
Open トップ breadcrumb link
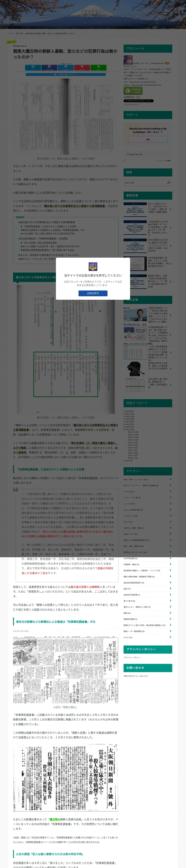pos(10,33)
